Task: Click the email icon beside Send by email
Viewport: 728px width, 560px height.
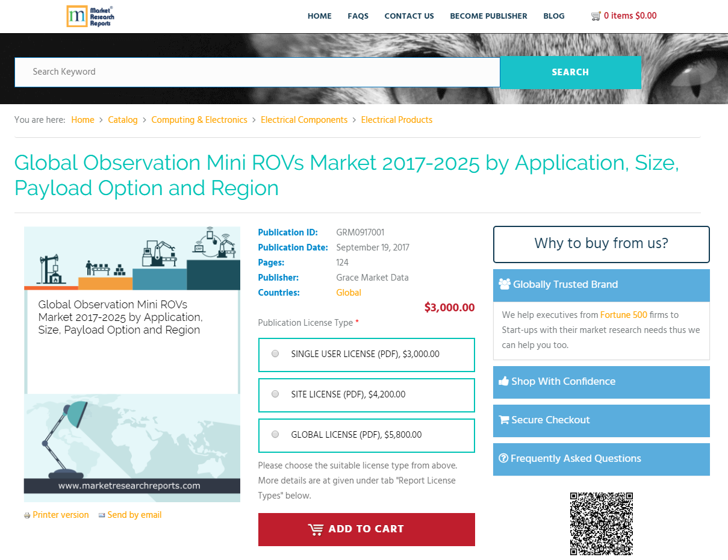Action: click(x=102, y=515)
